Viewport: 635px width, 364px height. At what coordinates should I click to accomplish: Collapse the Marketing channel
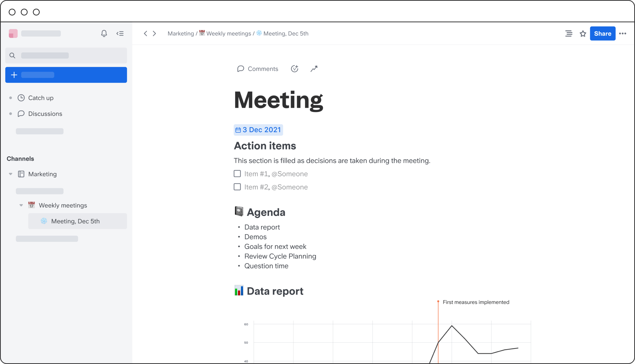point(11,174)
